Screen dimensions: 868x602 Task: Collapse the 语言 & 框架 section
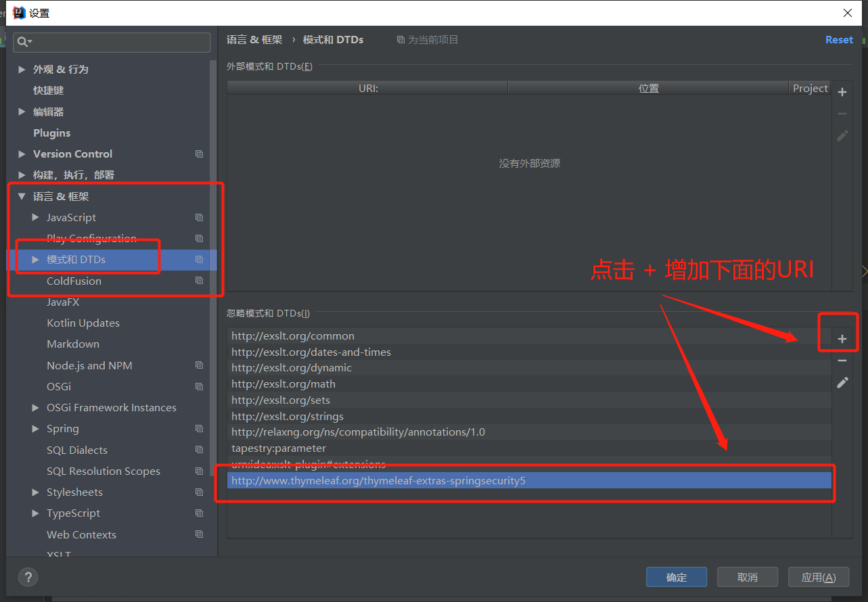click(x=22, y=197)
